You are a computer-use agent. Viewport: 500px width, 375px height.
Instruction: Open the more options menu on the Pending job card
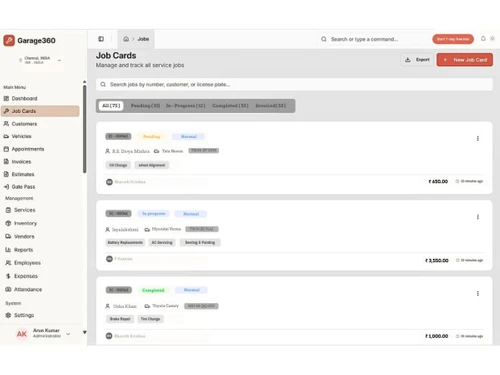pyautogui.click(x=478, y=138)
